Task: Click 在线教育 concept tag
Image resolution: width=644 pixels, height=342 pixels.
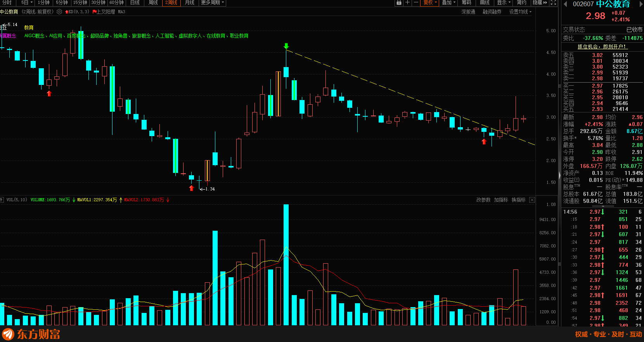Action: [x=216, y=36]
